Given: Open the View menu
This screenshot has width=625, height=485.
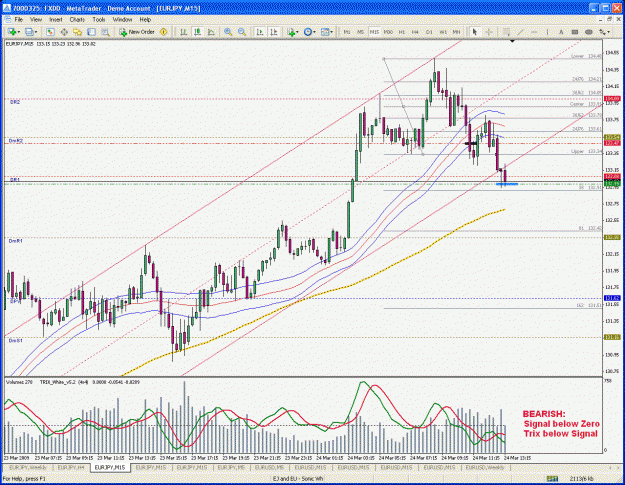Looking at the screenshot, I should (36, 20).
